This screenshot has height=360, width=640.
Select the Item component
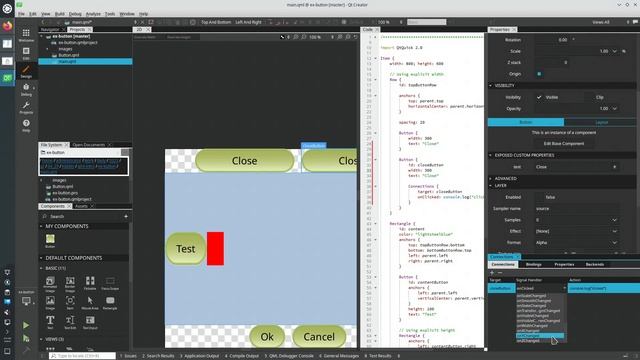(70, 303)
